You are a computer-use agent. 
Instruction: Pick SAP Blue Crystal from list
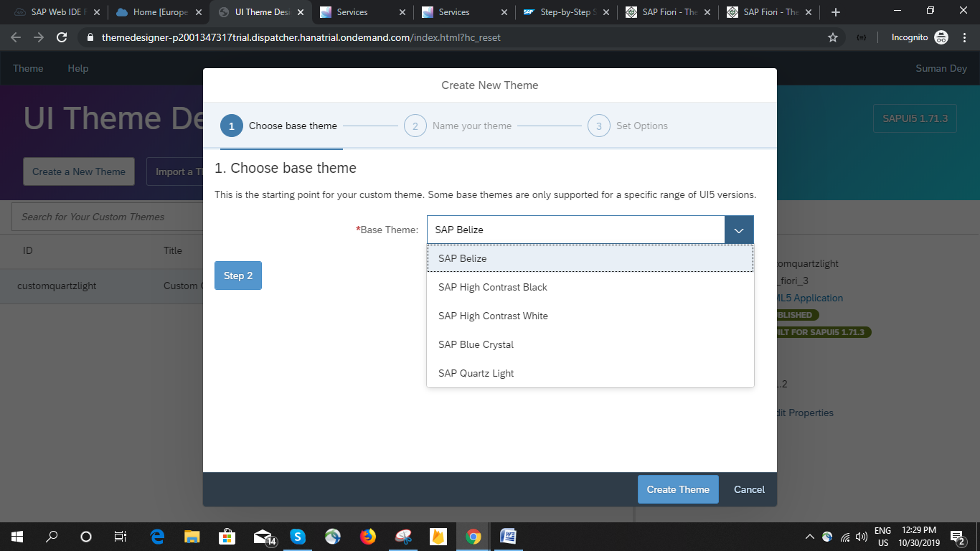pos(476,344)
